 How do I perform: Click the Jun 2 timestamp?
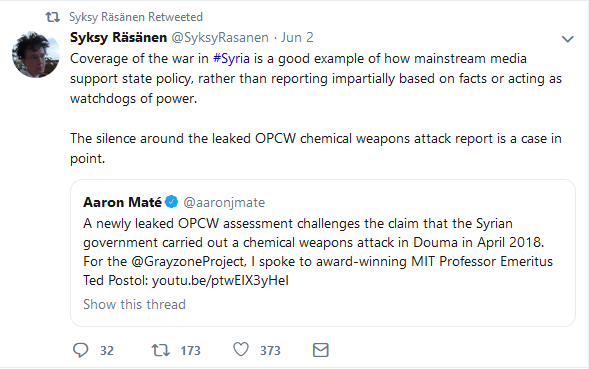pyautogui.click(x=297, y=38)
